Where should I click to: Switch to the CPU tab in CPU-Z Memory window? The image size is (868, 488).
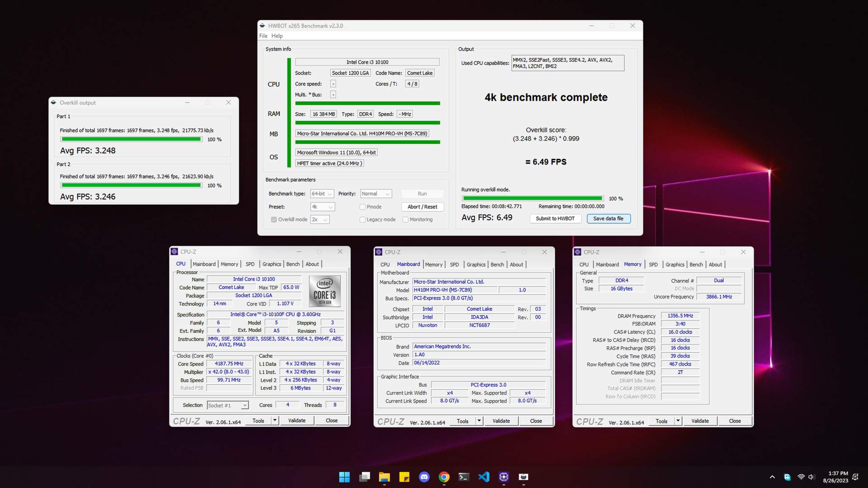[x=584, y=265]
